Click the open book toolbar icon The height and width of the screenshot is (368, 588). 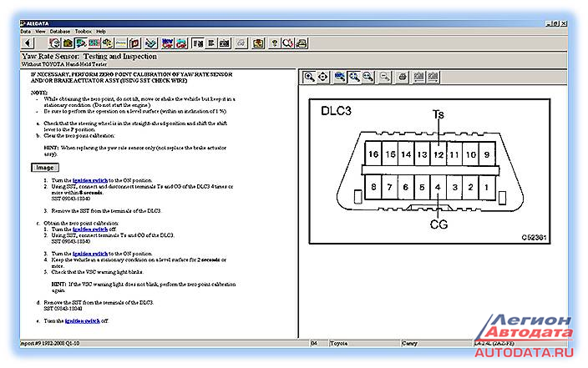coord(134,43)
